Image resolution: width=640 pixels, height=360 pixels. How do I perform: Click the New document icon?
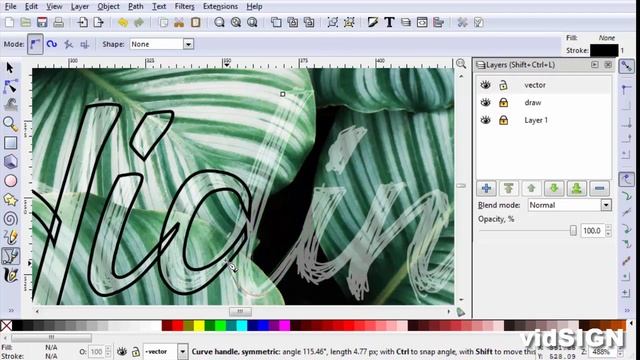pyautogui.click(x=9, y=22)
